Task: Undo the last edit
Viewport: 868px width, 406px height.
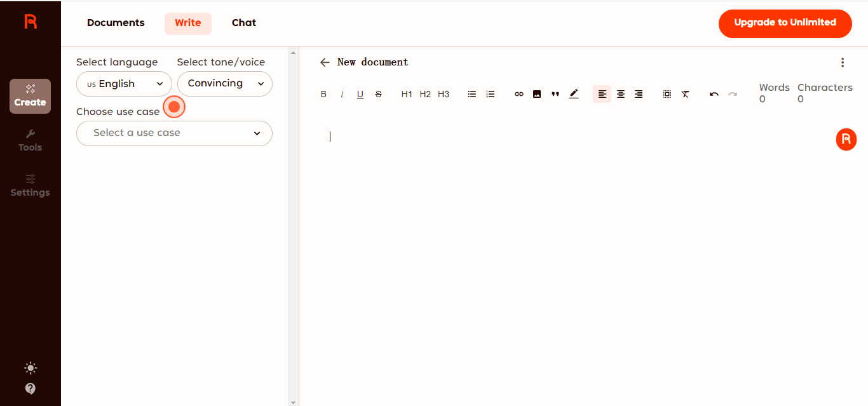Action: pos(714,94)
